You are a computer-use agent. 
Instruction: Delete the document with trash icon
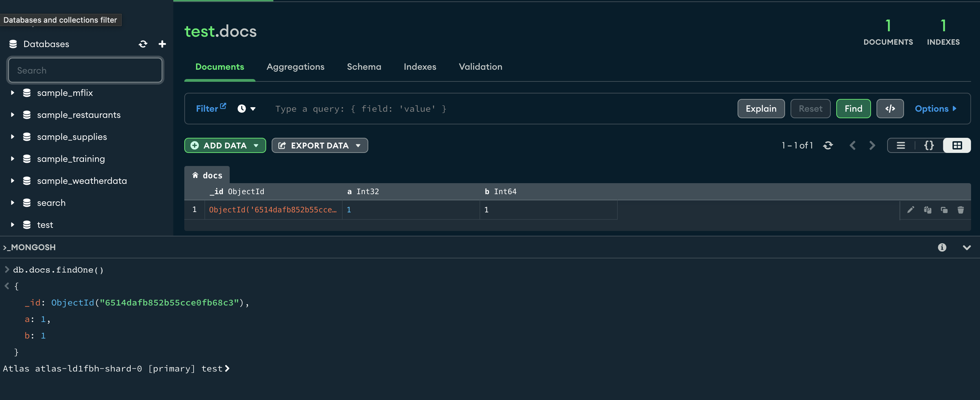click(x=961, y=210)
